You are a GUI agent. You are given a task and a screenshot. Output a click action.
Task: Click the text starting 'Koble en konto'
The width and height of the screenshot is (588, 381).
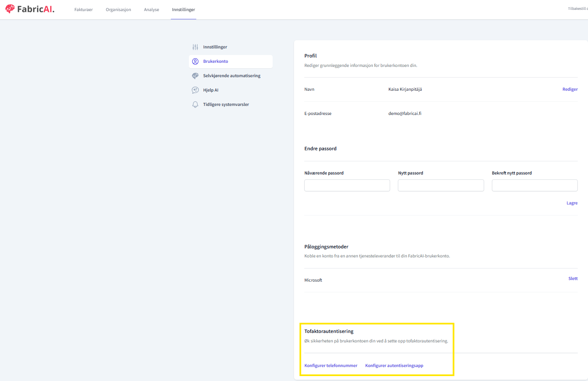(377, 256)
